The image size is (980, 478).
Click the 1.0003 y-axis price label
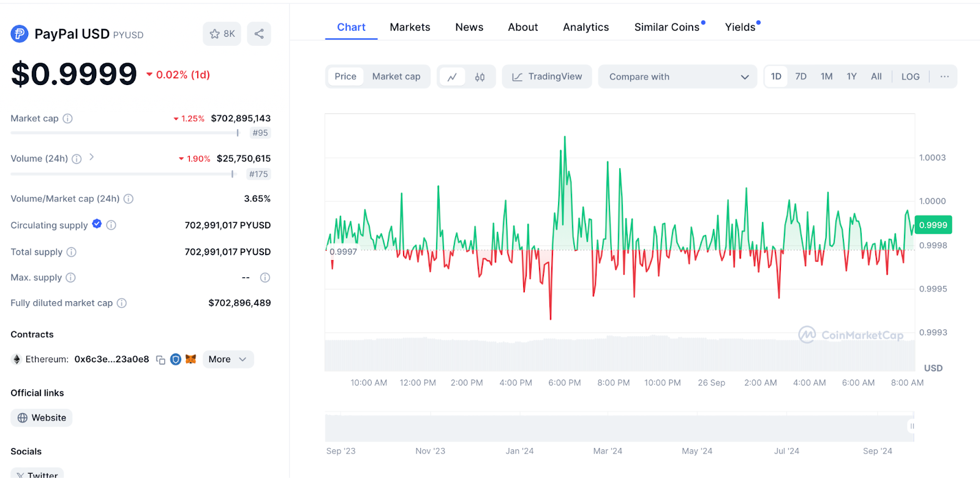click(932, 158)
